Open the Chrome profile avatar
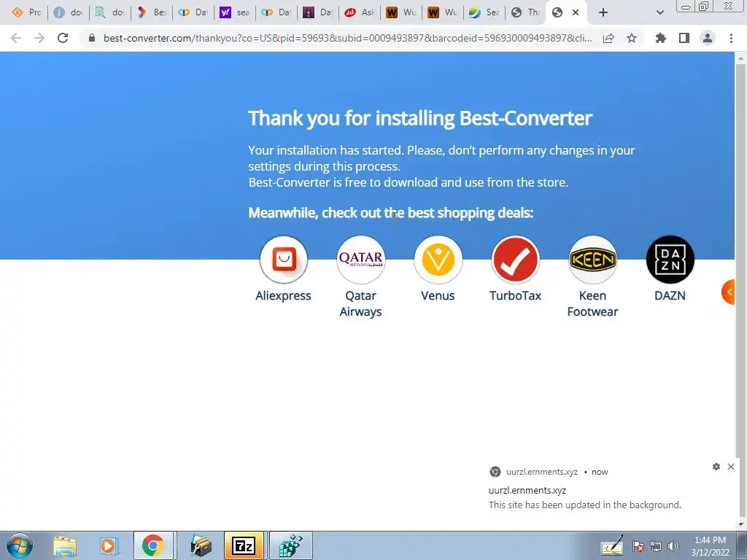This screenshot has width=747, height=560. [708, 38]
